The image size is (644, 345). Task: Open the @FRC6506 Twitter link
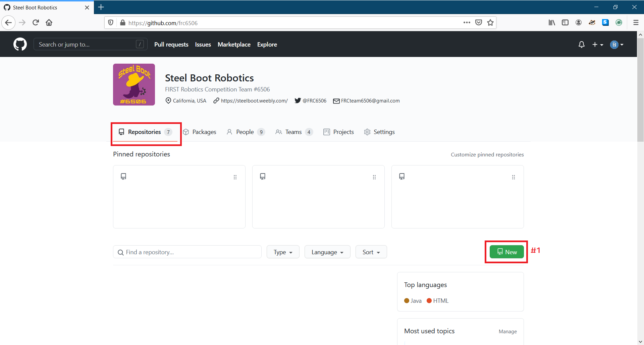coord(314,100)
